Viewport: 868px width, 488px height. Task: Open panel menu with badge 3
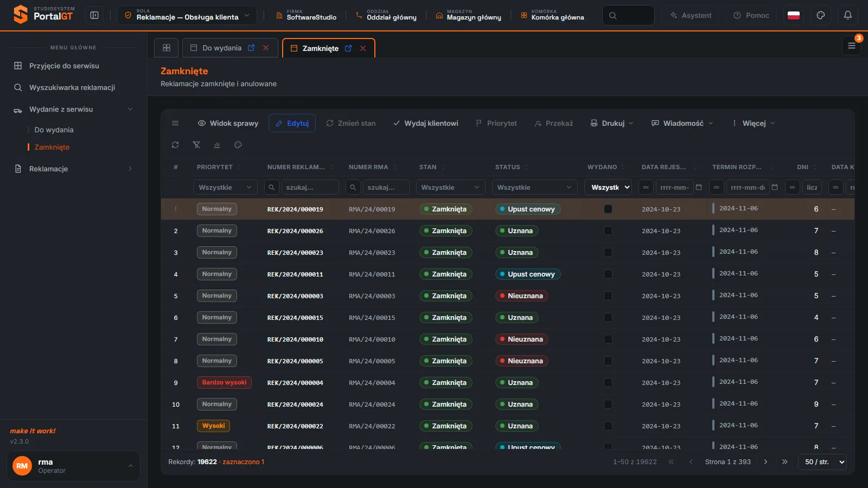[x=852, y=46]
